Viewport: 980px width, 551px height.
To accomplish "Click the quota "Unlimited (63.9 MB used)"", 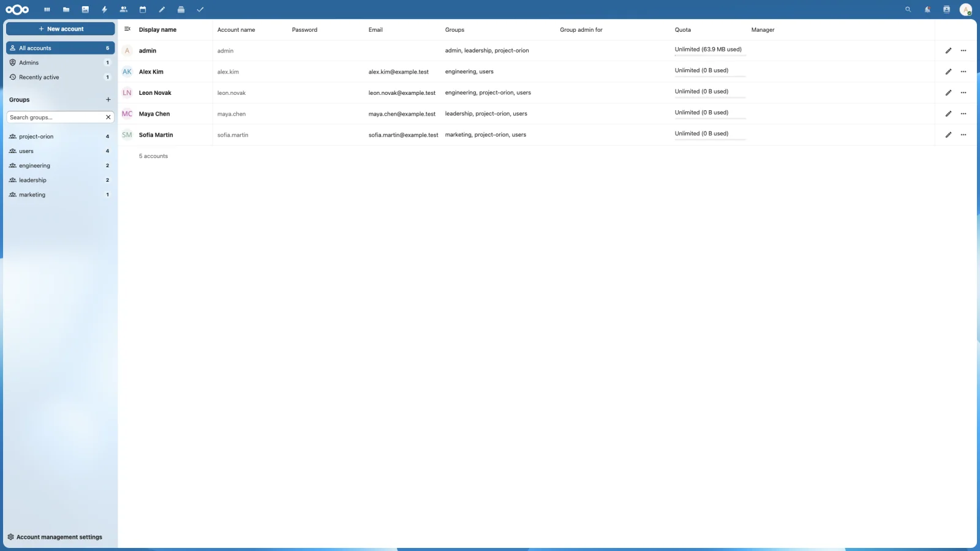I will point(708,49).
